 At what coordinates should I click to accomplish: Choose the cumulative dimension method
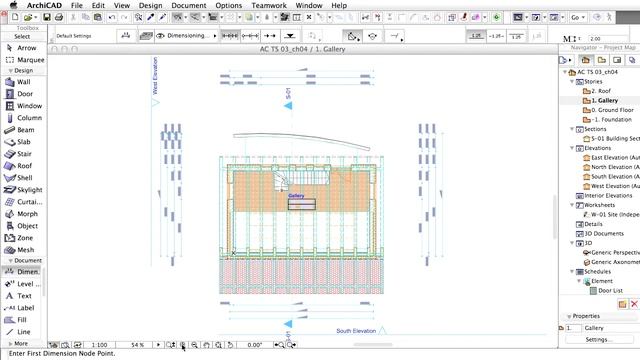(250, 36)
